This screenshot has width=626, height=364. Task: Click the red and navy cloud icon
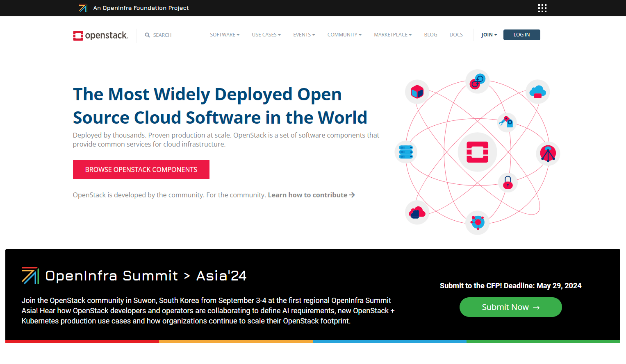tap(417, 213)
